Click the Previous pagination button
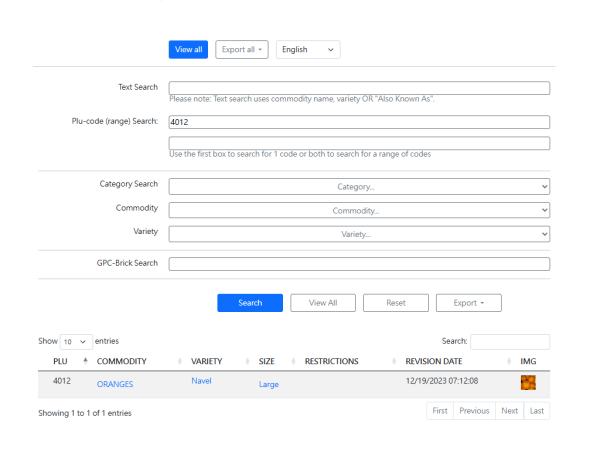This screenshot has width=600, height=468. [x=474, y=411]
